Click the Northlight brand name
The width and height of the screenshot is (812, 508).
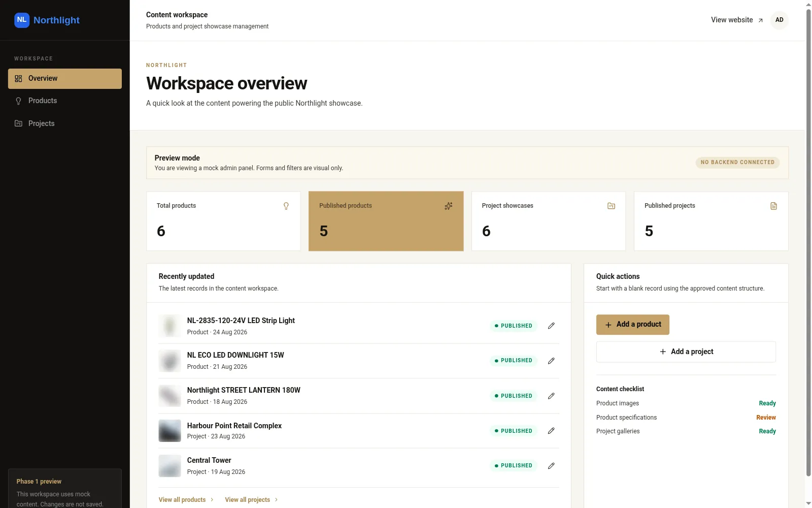pyautogui.click(x=56, y=20)
